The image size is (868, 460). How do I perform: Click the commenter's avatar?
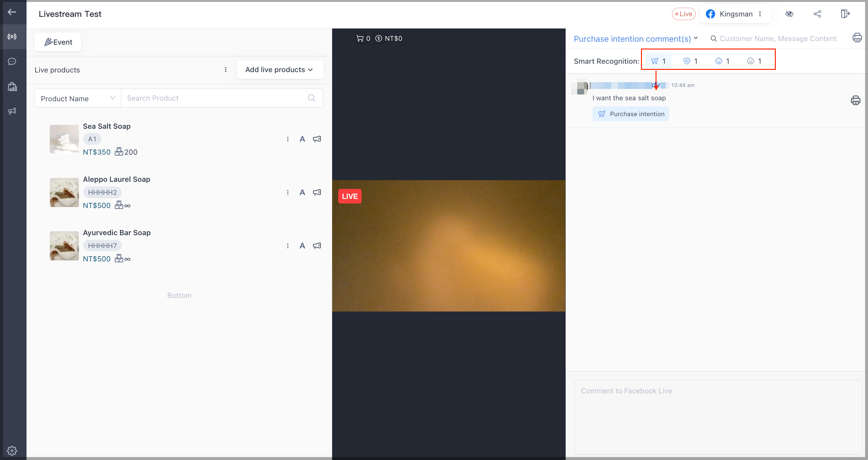580,86
